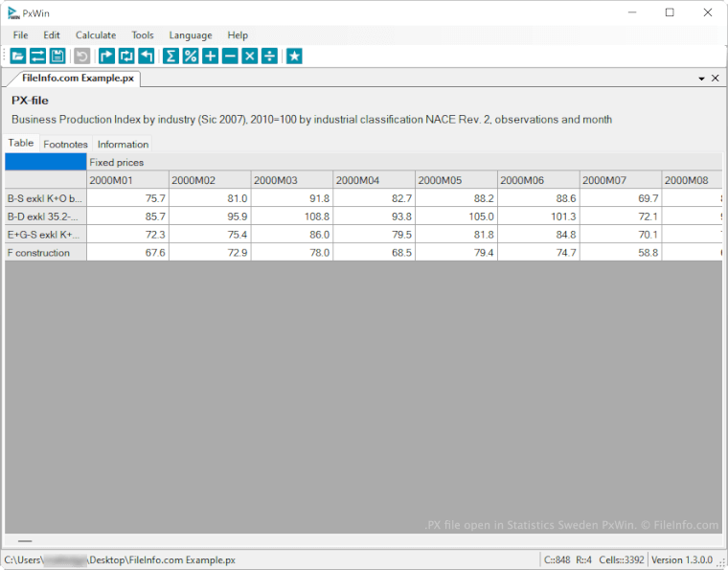This screenshot has height=570, width=728.
Task: Switch to the Information tab
Action: pyautogui.click(x=123, y=145)
